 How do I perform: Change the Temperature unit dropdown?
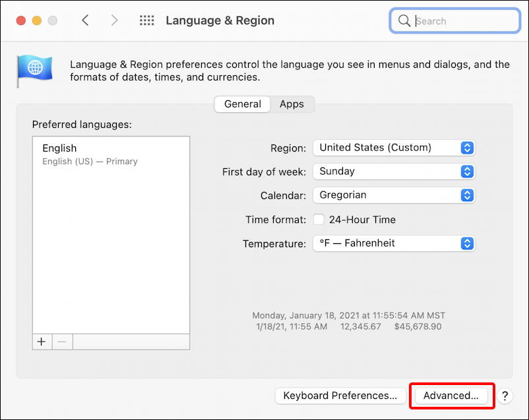[393, 243]
